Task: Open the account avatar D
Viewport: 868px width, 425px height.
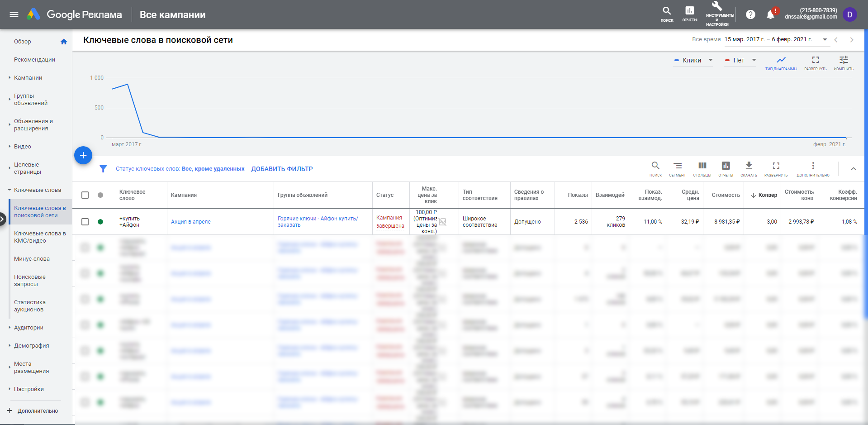Action: 849,14
